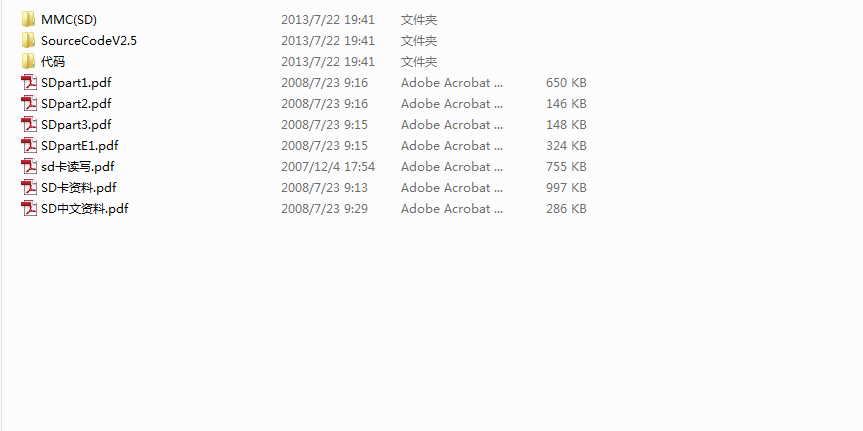Image resolution: width=863 pixels, height=431 pixels.
Task: Select the PDF icon beside SDpartE1.pdf
Action: click(x=29, y=145)
